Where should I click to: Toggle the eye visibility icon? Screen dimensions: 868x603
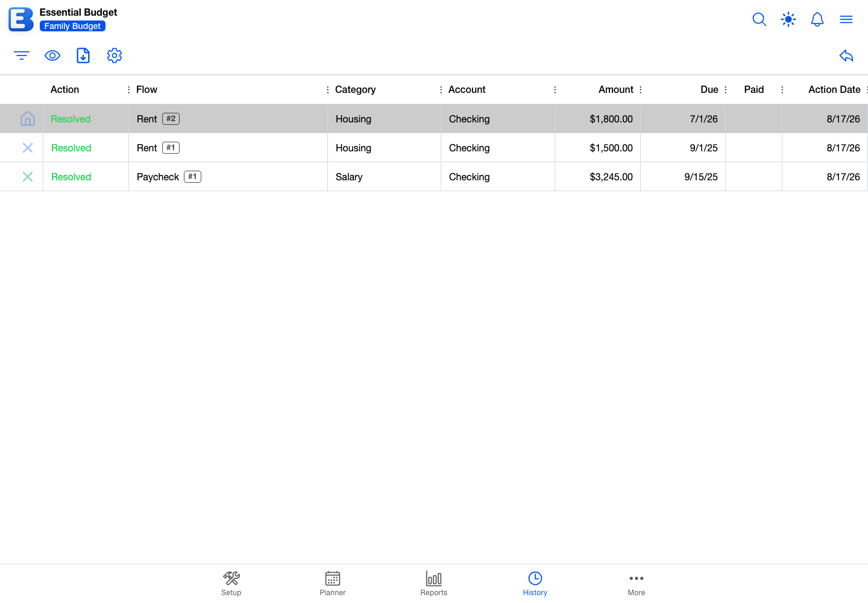pos(52,55)
